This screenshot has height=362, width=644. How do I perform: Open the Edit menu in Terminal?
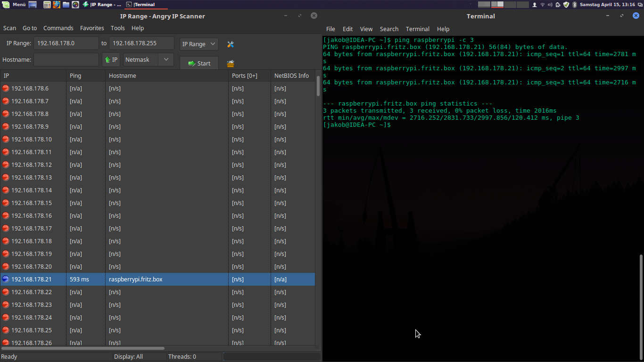pos(347,29)
